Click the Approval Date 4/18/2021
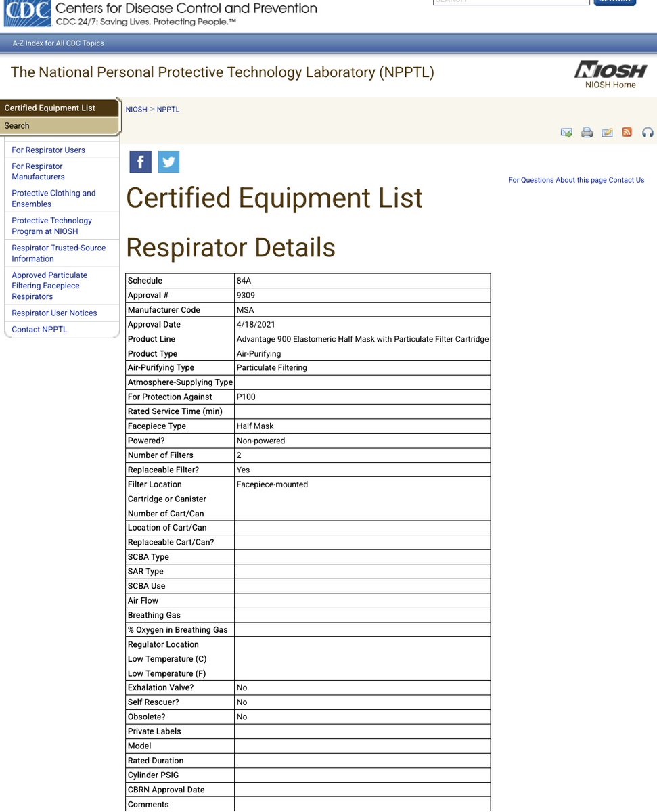657x812 pixels. click(256, 325)
